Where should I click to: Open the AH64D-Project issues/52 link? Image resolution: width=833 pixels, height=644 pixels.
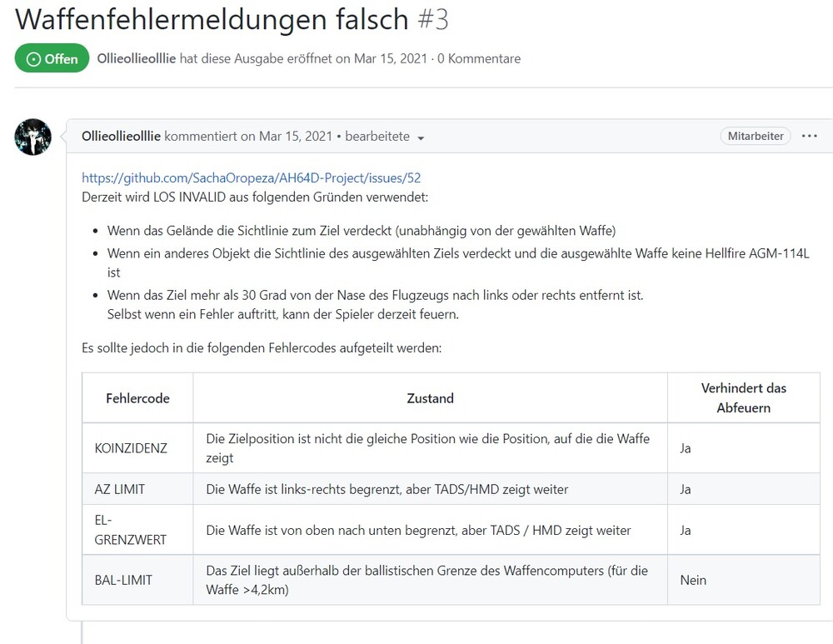[x=252, y=177]
